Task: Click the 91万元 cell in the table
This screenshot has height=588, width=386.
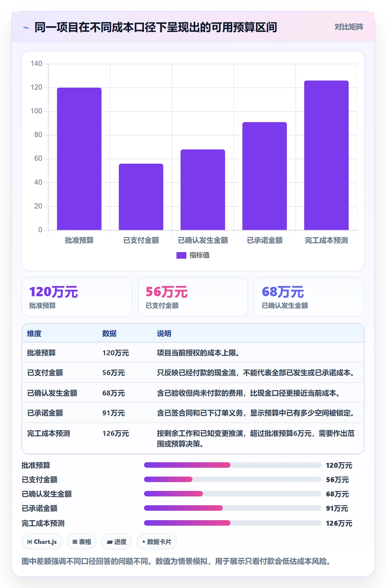Action: [x=114, y=413]
